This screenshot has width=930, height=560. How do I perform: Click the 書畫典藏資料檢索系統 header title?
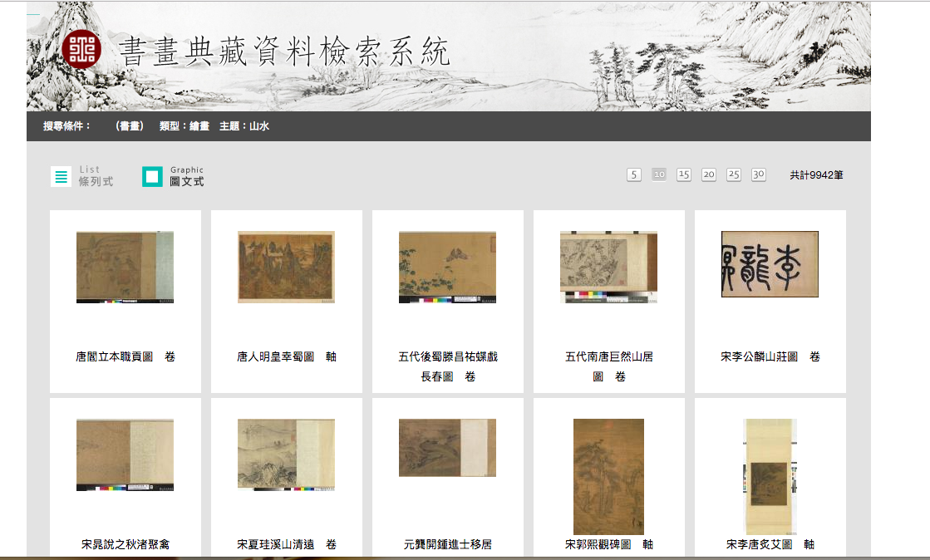[x=285, y=51]
